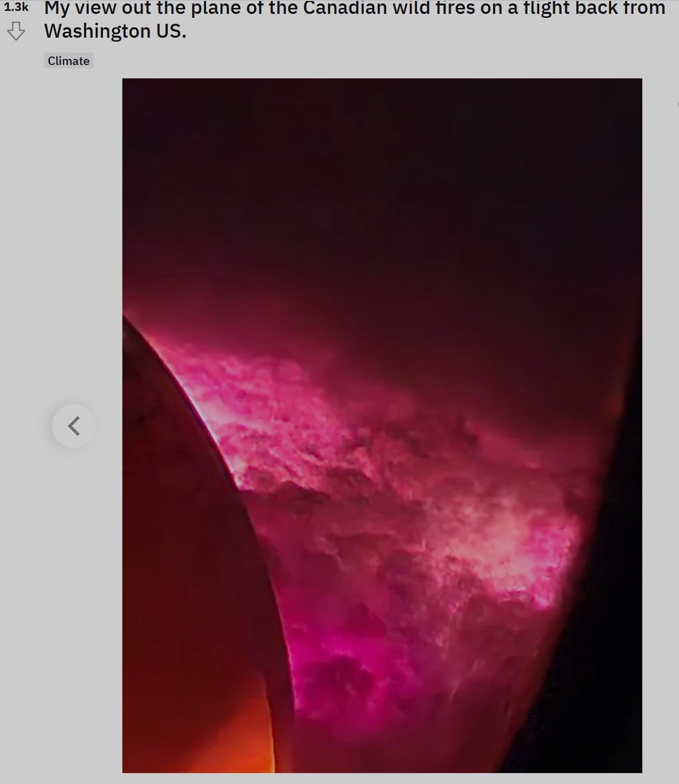Downvote the wildfire post

[16, 31]
